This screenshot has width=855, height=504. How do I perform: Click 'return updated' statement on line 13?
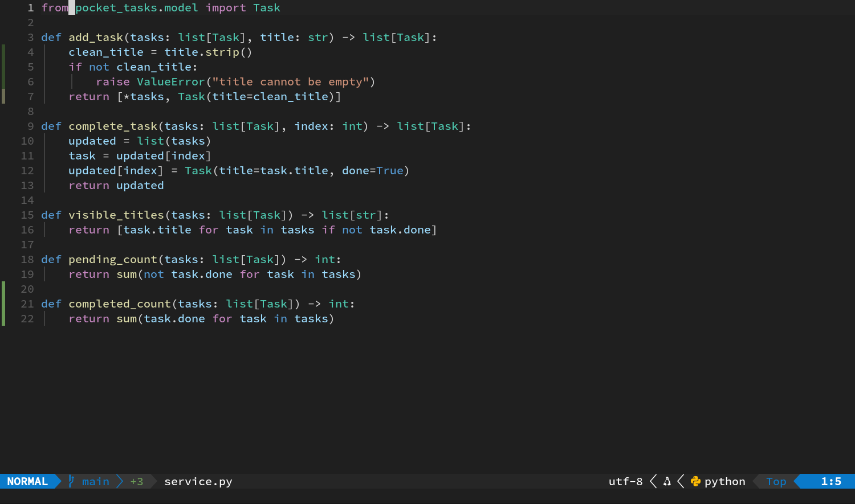(116, 186)
